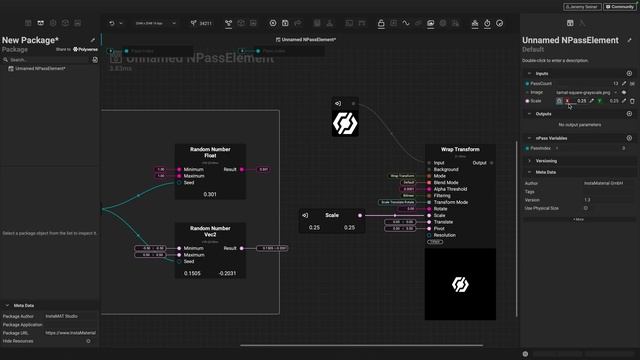
Task: Toggle the Use Physical Size checkbox
Action: pos(586,208)
